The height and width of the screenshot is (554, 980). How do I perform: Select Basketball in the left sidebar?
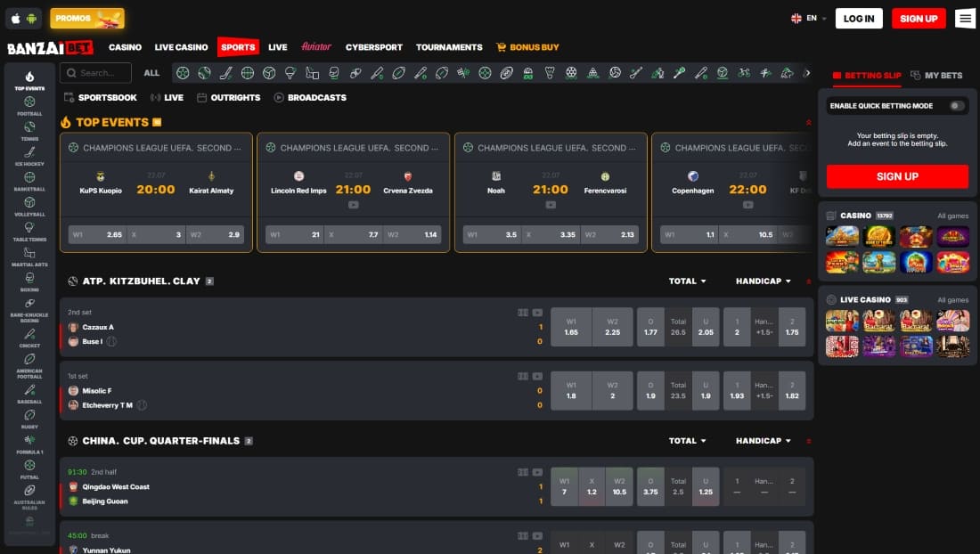click(x=29, y=181)
